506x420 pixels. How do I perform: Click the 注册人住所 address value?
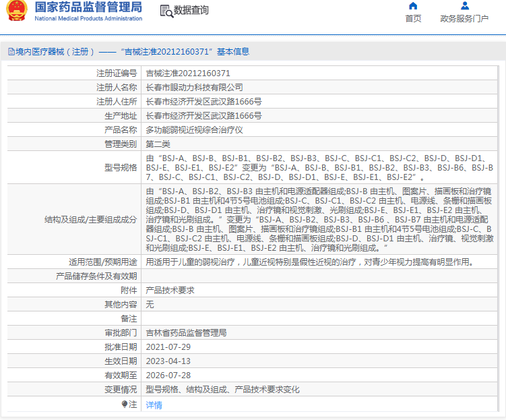203,102
